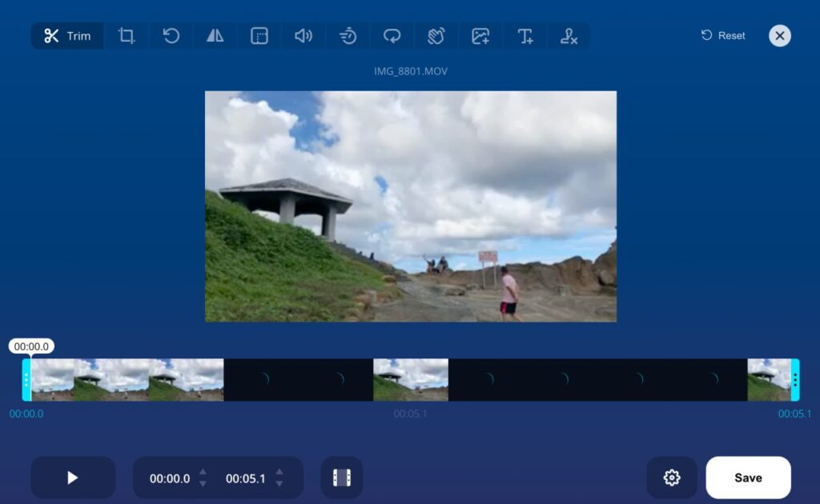820x504 pixels.
Task: Reset all edits on IMG_8801.MOV
Action: pos(722,35)
